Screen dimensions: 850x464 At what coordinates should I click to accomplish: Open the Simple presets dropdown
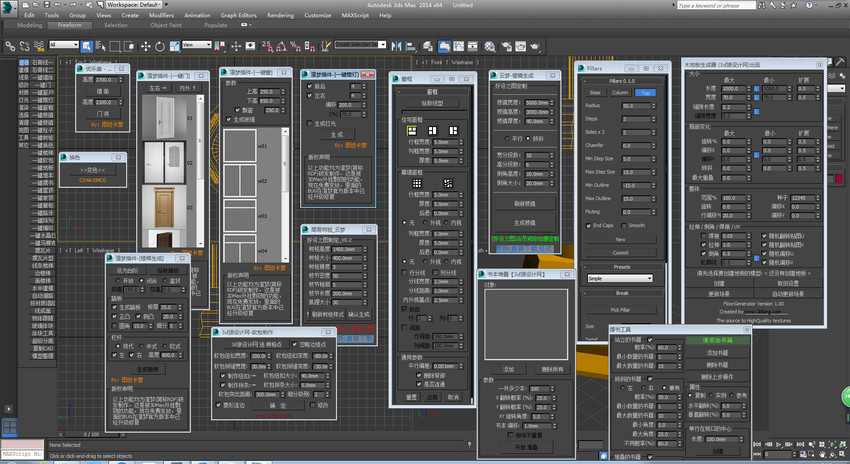pyautogui.click(x=620, y=278)
